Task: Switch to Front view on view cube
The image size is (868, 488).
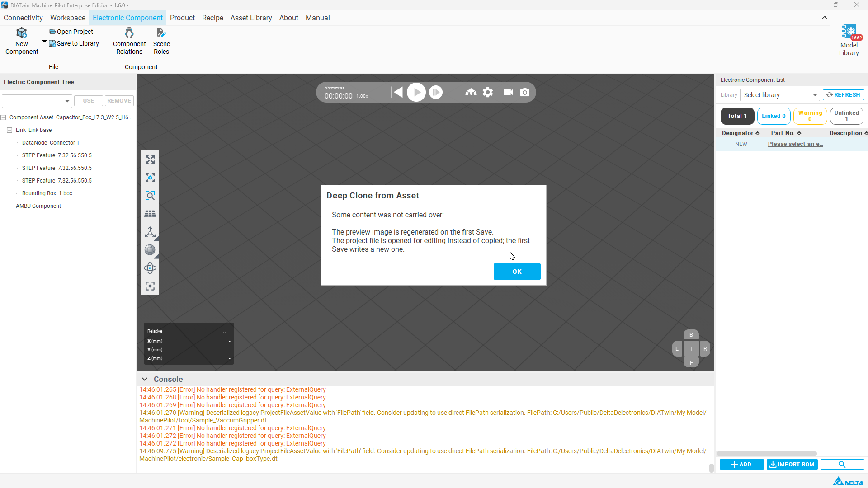Action: [691, 362]
